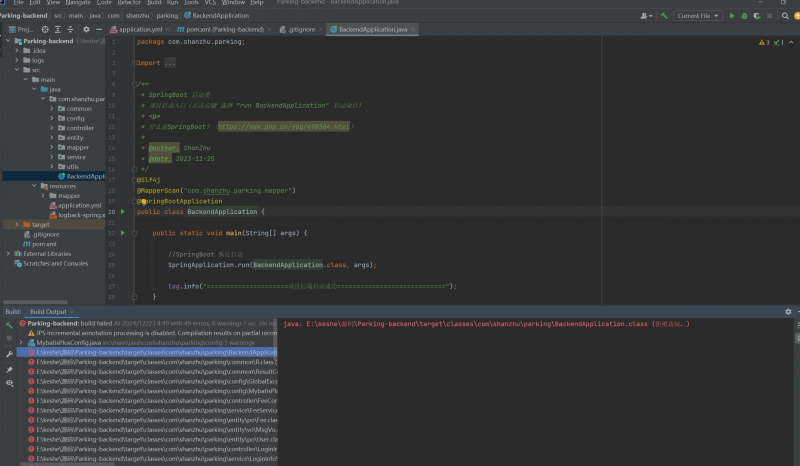The image size is (800, 466).
Task: Click the yellow lightbulb near @SpringBootApplication
Action: point(143,202)
